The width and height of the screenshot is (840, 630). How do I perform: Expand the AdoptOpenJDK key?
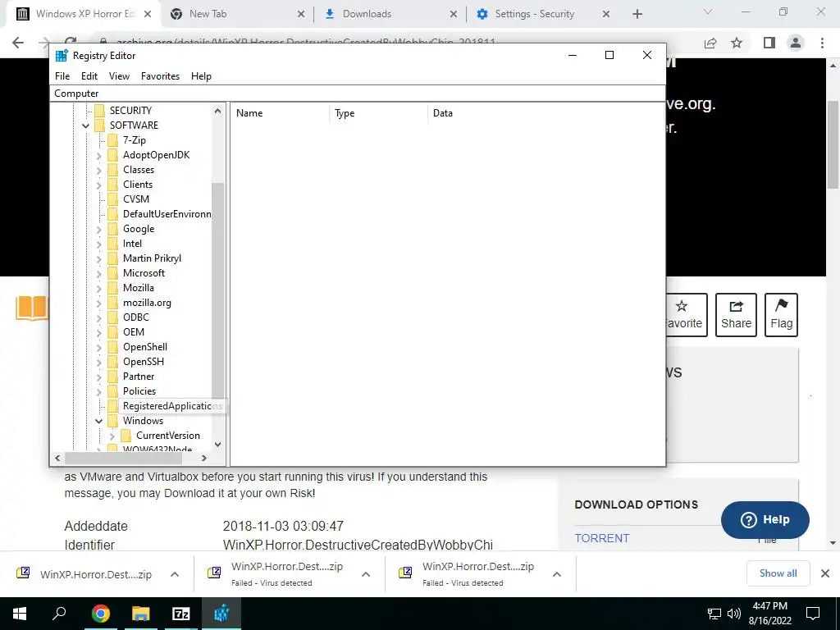point(98,155)
